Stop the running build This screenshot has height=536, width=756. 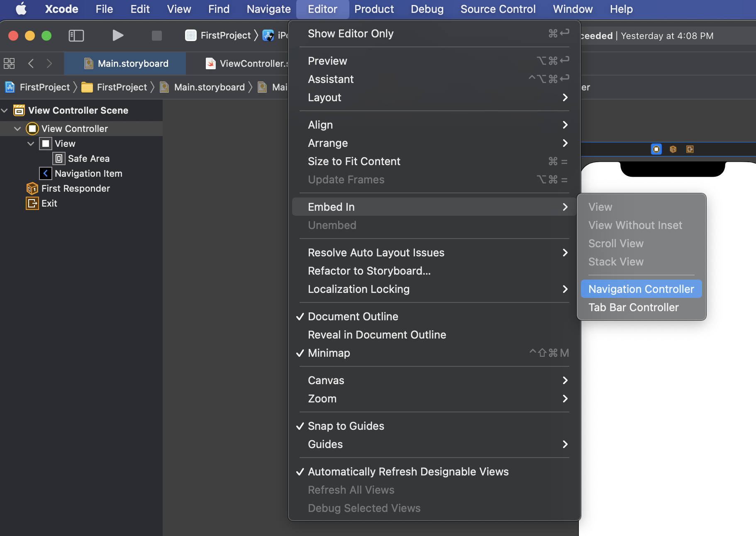(x=157, y=36)
